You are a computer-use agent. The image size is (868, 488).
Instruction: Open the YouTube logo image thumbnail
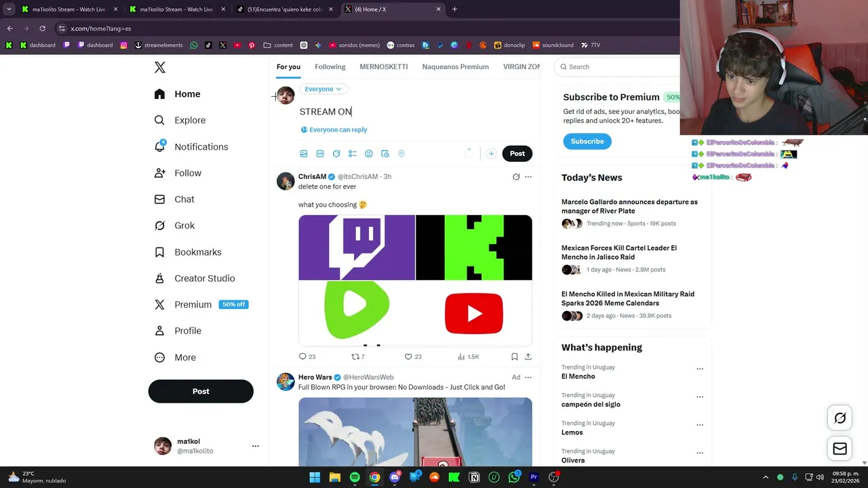click(x=474, y=313)
